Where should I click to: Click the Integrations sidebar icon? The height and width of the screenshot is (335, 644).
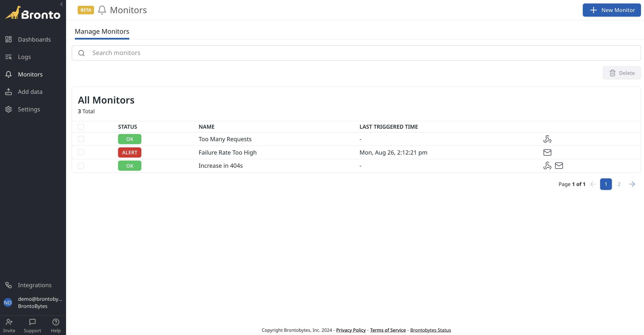[x=9, y=285]
